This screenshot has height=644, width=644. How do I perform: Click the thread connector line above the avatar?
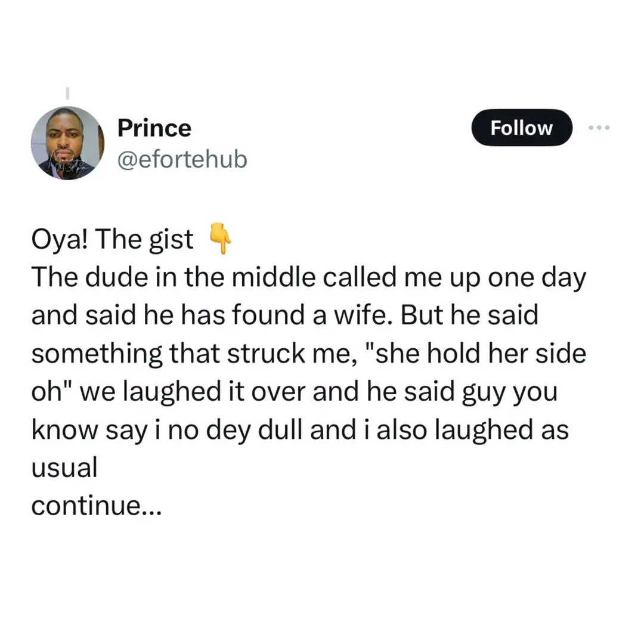pos(67,94)
